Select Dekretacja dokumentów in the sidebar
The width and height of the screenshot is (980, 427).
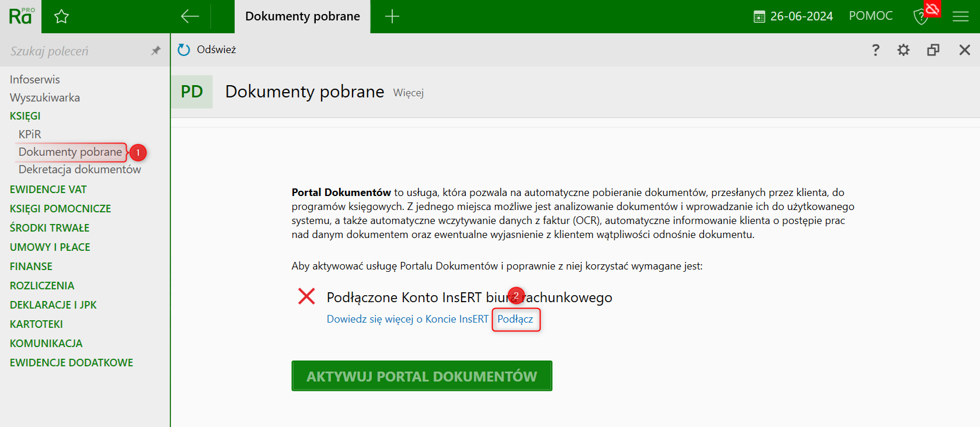pyautogui.click(x=80, y=170)
